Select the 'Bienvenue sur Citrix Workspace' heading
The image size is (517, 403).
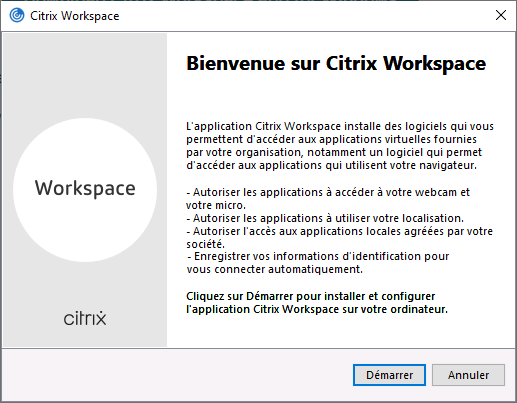pyautogui.click(x=336, y=63)
